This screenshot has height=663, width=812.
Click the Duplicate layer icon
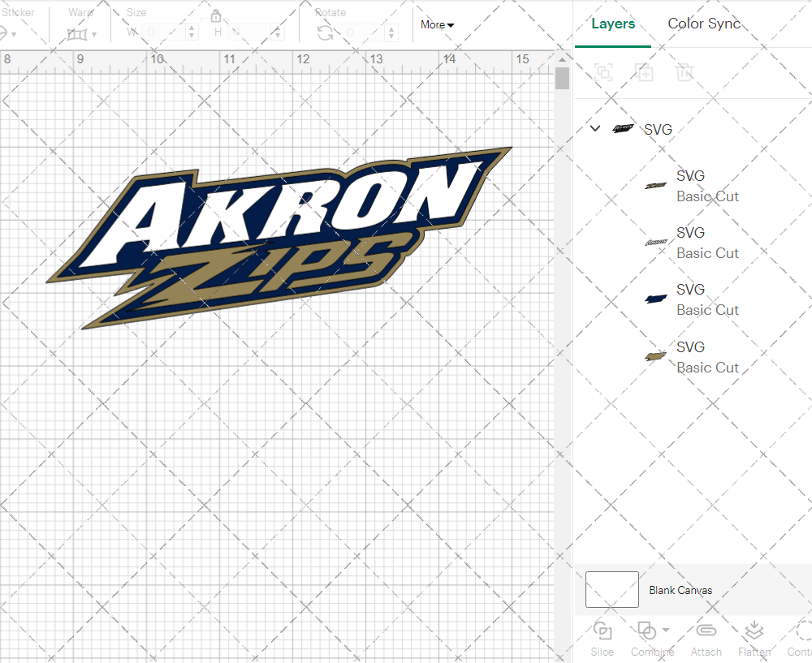coord(645,72)
